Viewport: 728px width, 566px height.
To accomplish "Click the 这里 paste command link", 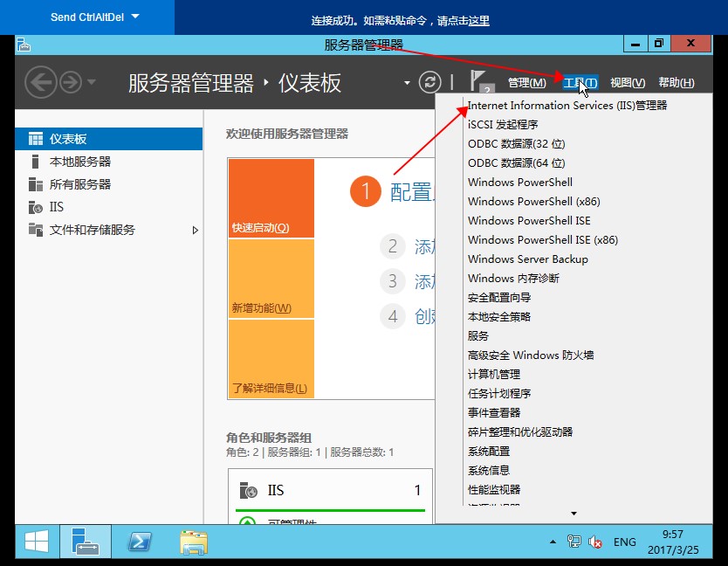I will tap(478, 21).
